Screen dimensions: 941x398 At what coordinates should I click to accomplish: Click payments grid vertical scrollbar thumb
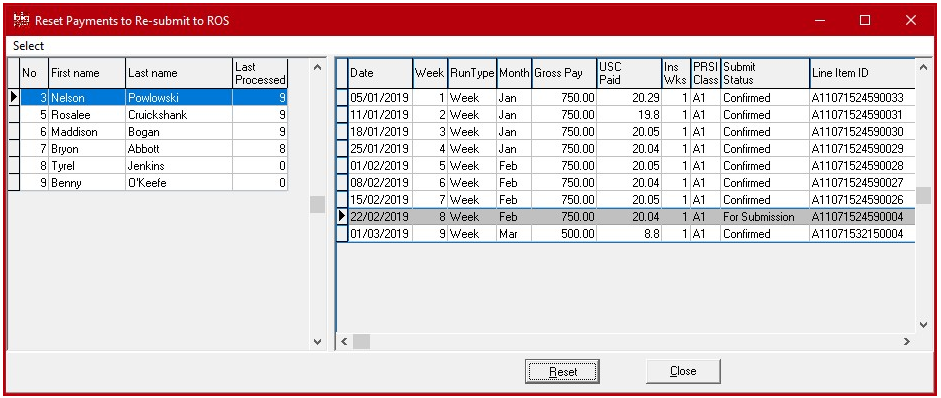tap(924, 196)
